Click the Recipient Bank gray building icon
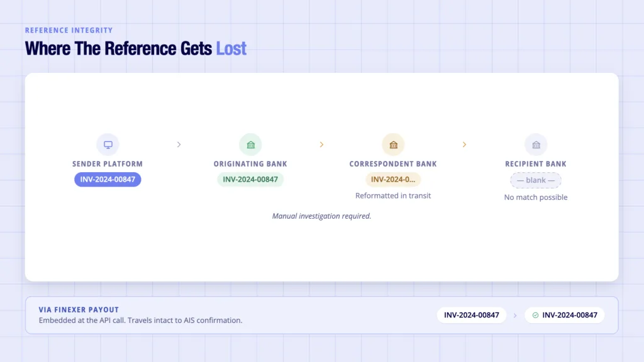The image size is (644, 362). 536,145
